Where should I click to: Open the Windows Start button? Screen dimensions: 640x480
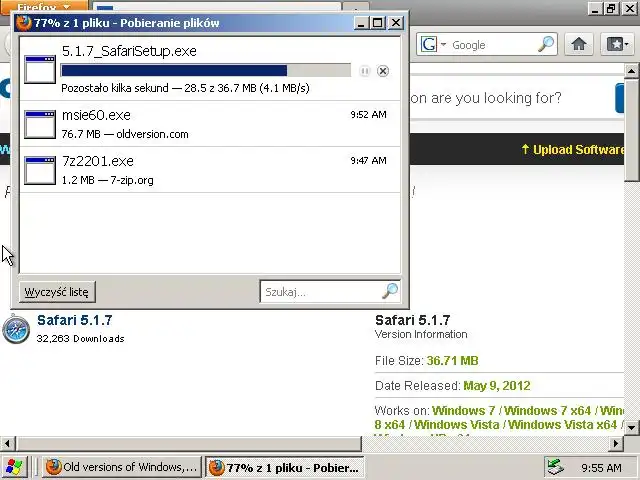[13, 467]
